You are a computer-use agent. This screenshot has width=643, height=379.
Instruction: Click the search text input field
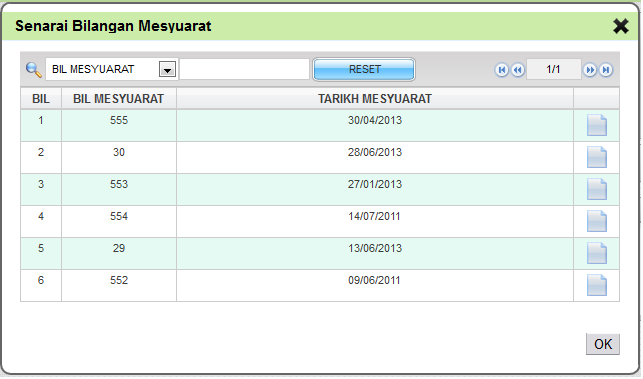(x=244, y=69)
